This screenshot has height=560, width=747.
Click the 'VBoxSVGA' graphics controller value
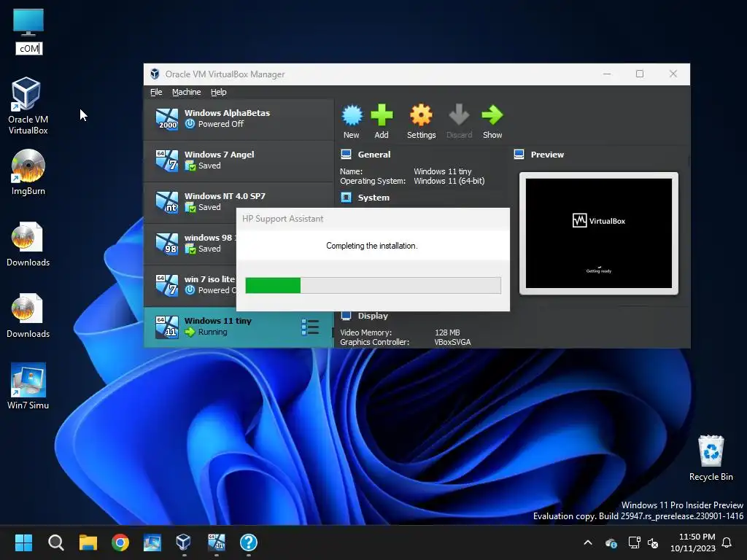coord(452,342)
